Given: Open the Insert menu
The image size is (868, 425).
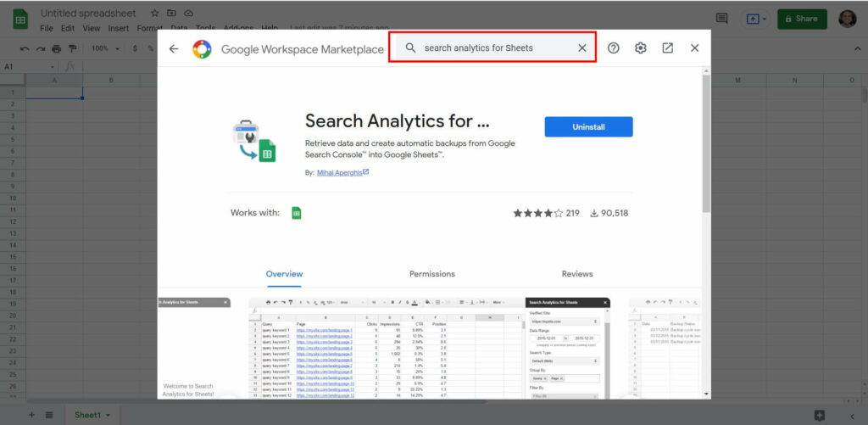Looking at the screenshot, I should tap(119, 28).
